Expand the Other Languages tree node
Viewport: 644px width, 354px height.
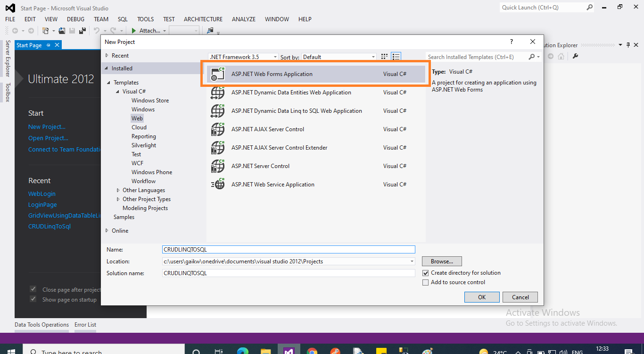118,190
